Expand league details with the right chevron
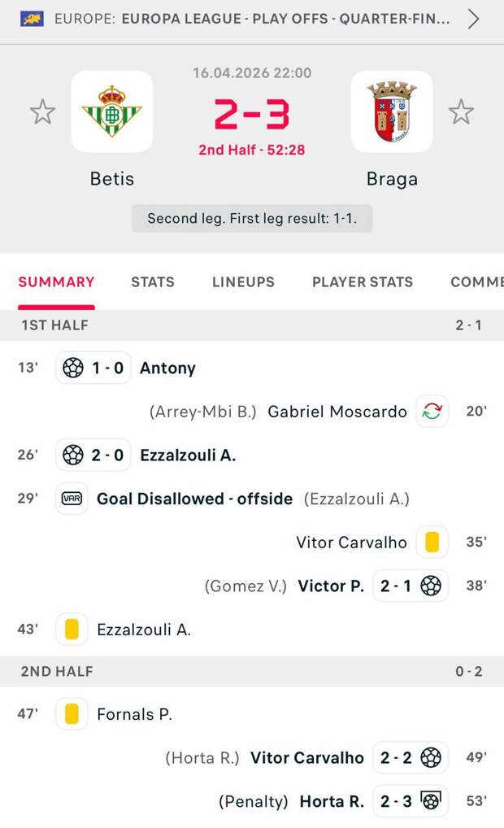Screen dimensions: 504x828 click(473, 19)
